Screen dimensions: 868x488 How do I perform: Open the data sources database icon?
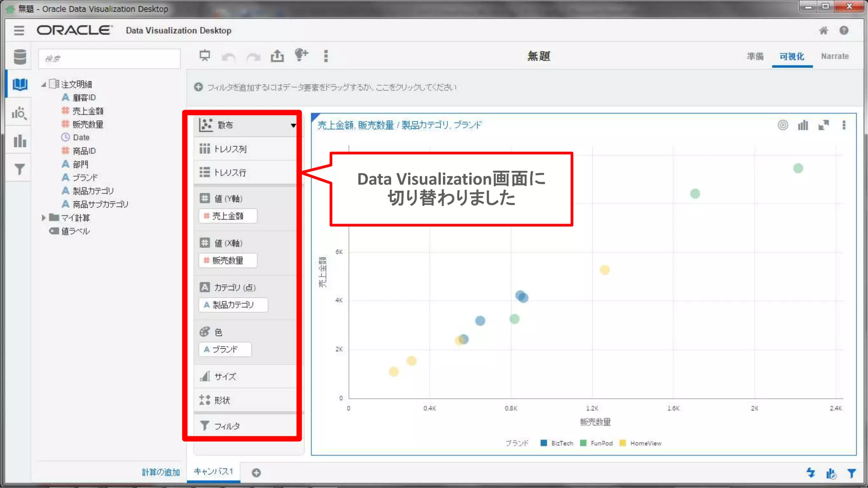point(19,57)
